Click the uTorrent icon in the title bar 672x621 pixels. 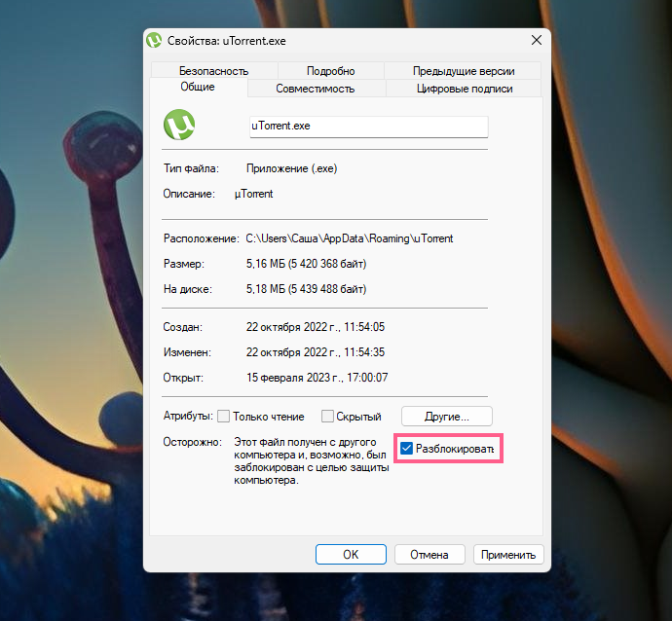pos(154,40)
